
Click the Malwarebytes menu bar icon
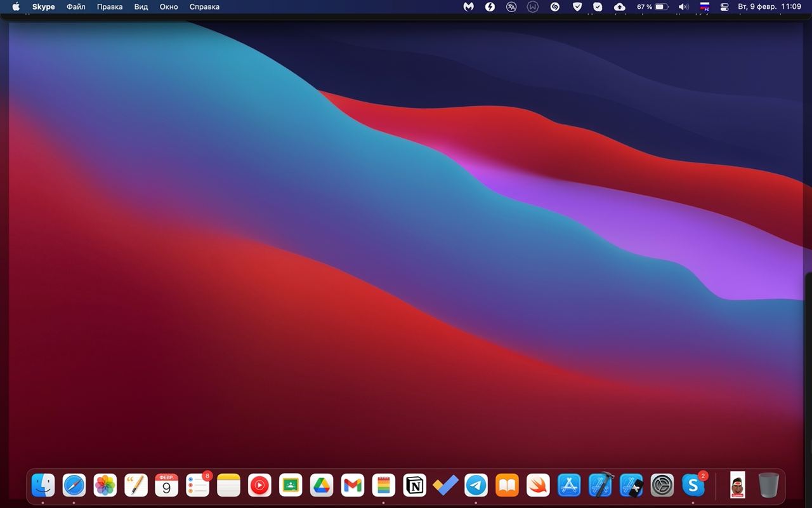(469, 6)
